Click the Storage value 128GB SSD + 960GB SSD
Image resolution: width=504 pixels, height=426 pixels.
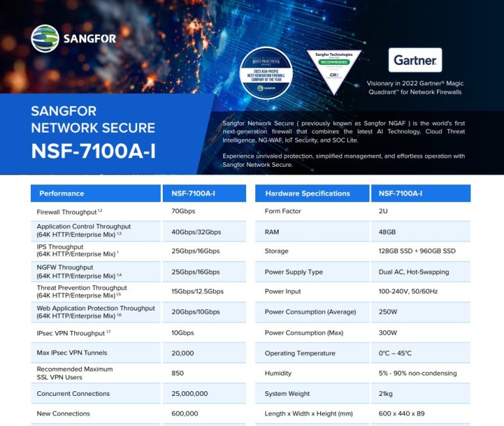416,251
